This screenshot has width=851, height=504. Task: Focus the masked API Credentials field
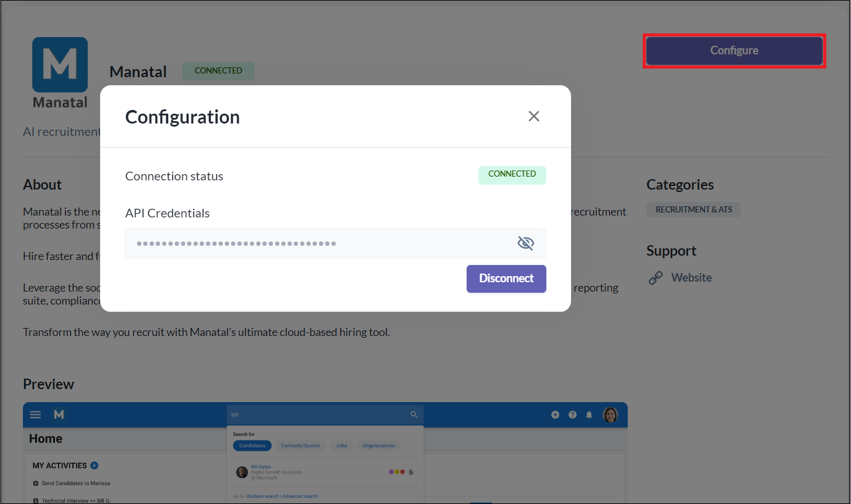(336, 243)
